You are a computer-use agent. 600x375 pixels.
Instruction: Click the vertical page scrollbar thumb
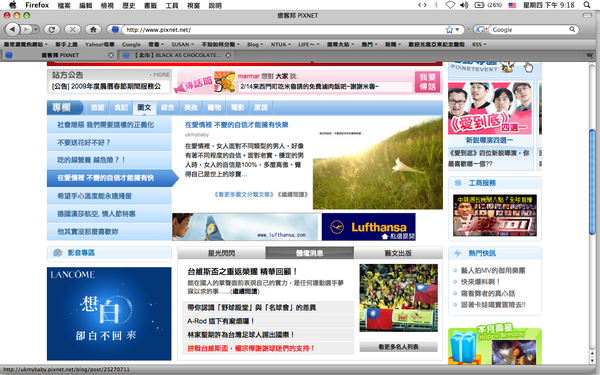(x=592, y=181)
